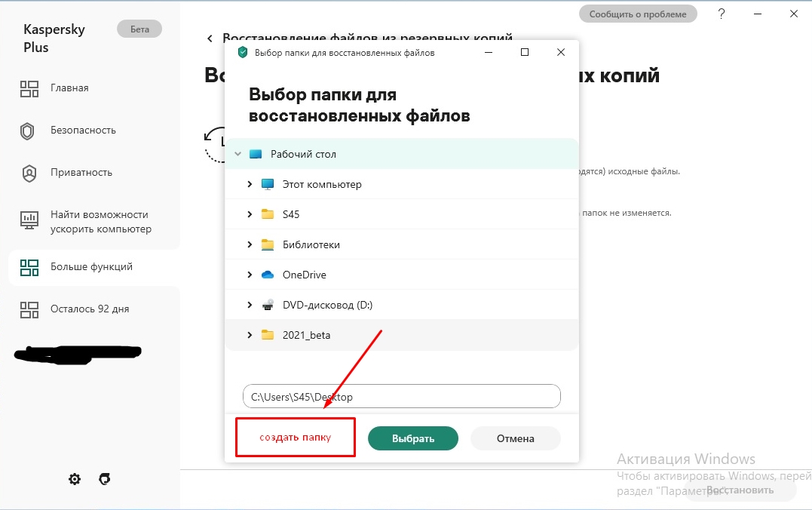This screenshot has height=510, width=812.
Task: Collapse the Рабочий стол tree node
Action: pyautogui.click(x=237, y=154)
